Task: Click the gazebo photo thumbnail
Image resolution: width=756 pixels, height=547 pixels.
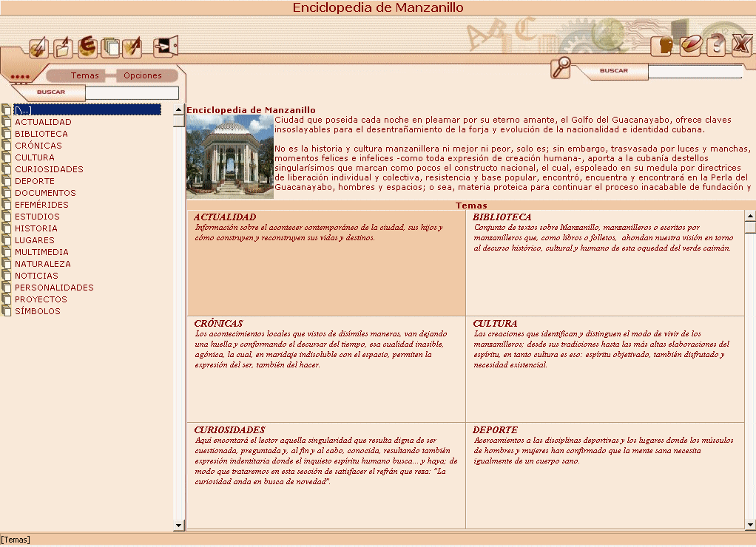Action: 230,156
